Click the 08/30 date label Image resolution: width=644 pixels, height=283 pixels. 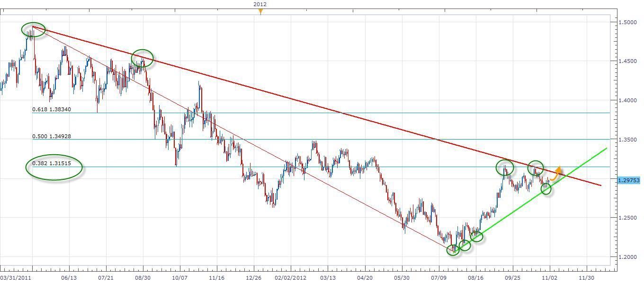click(143, 279)
